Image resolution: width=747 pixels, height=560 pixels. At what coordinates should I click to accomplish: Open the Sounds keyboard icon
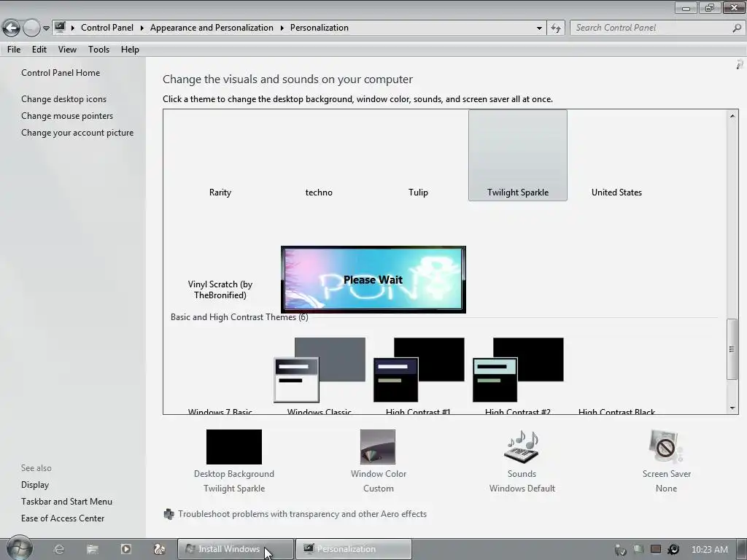[521, 447]
